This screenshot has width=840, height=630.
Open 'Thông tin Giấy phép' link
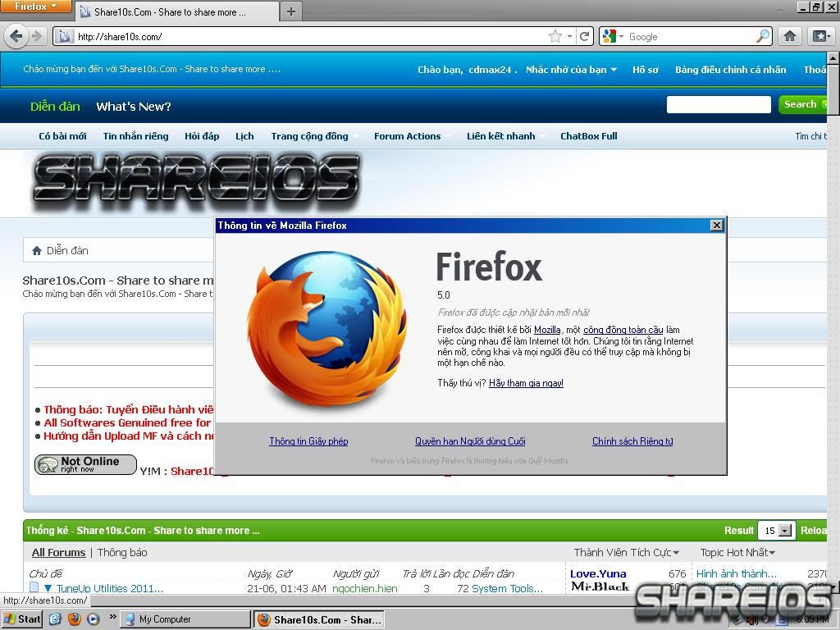pyautogui.click(x=308, y=441)
